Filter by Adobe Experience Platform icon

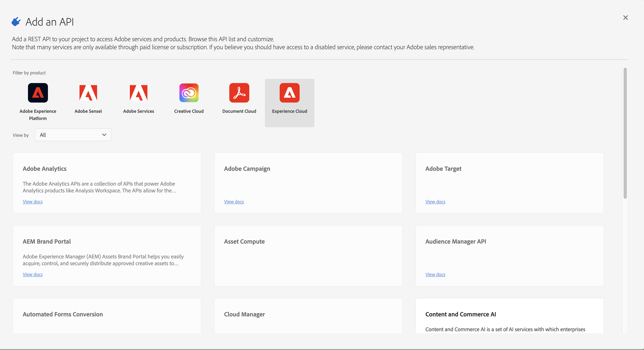pos(38,93)
